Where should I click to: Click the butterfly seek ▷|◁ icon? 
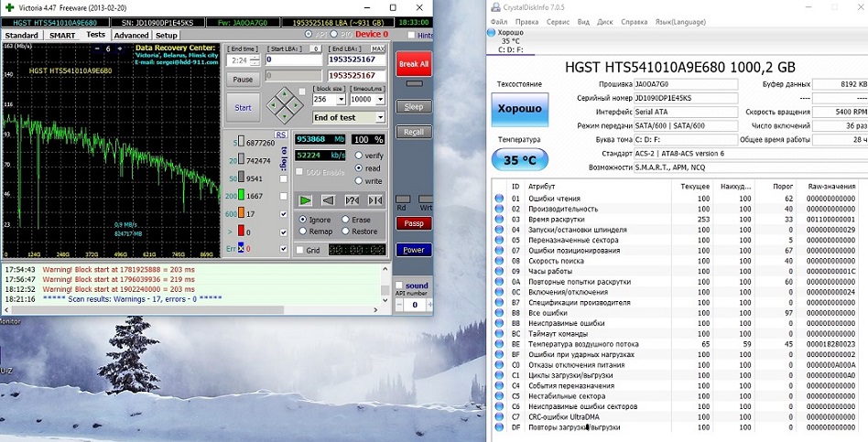[374, 200]
